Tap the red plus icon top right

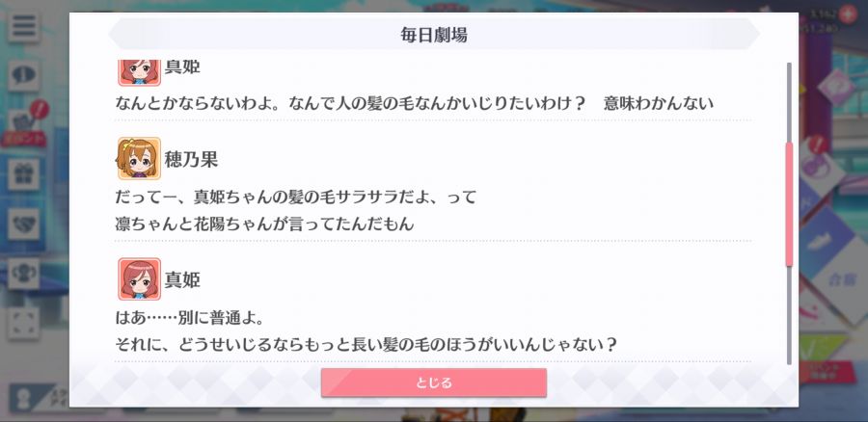click(847, 13)
